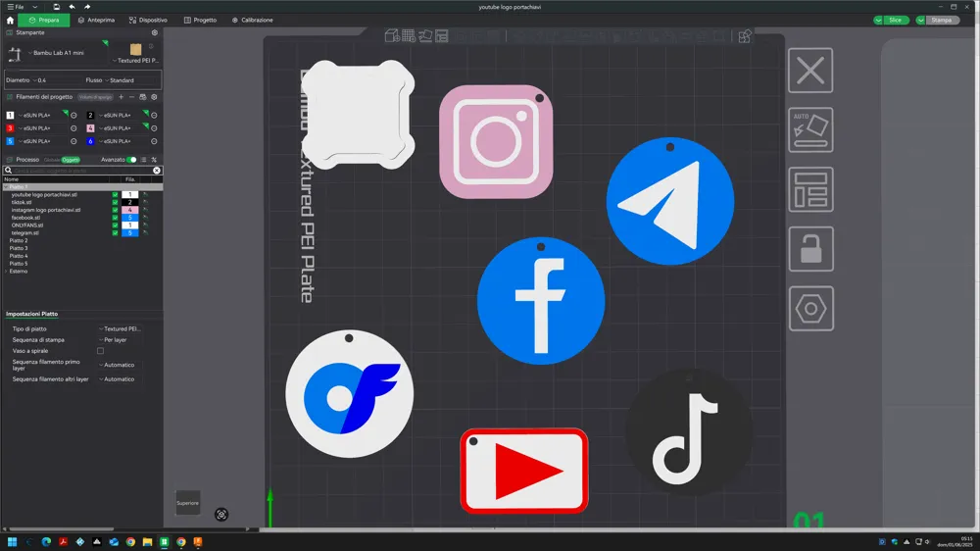Undo the last action
980x551 pixels.
(x=72, y=7)
